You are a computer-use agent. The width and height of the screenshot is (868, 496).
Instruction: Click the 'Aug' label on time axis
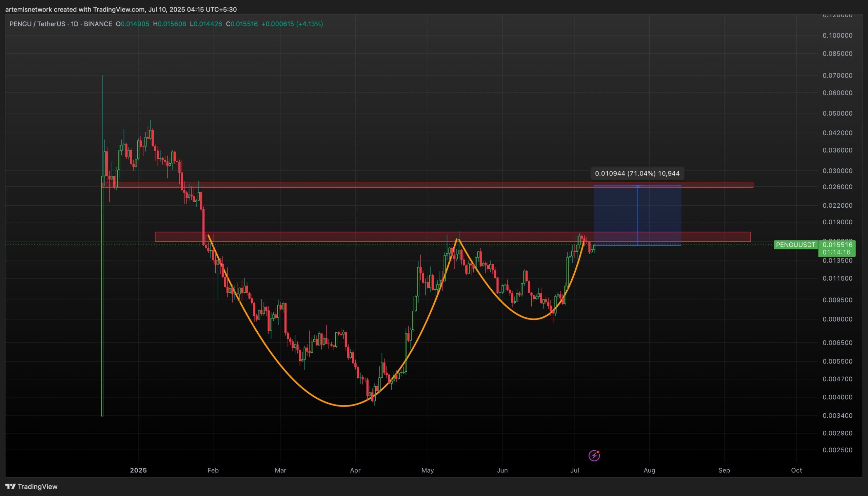[649, 470]
